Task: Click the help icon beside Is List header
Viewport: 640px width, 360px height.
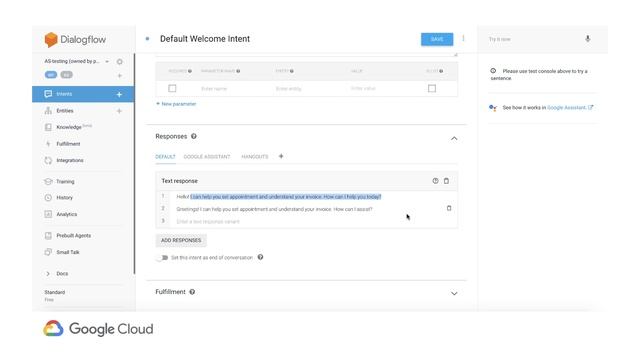Action: (x=441, y=71)
